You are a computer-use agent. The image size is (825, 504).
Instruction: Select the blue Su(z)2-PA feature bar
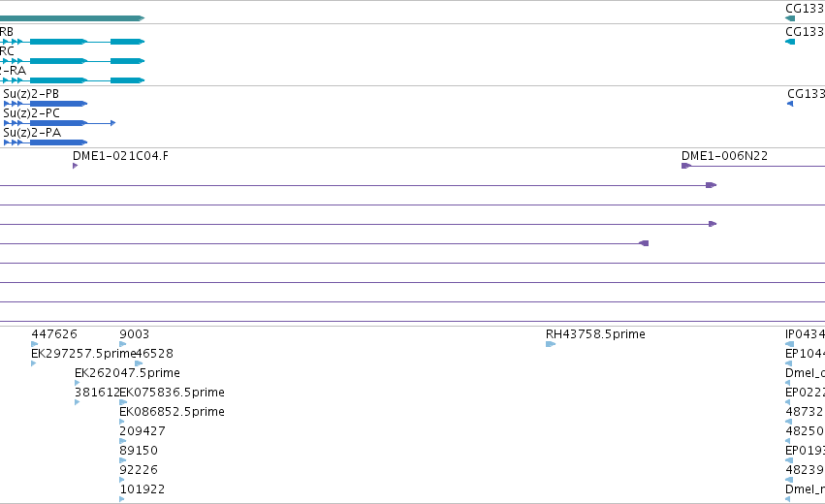pos(46,142)
